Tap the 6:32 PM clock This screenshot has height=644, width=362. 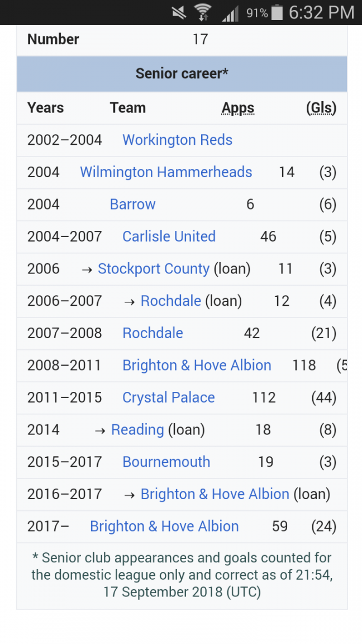pyautogui.click(x=321, y=12)
